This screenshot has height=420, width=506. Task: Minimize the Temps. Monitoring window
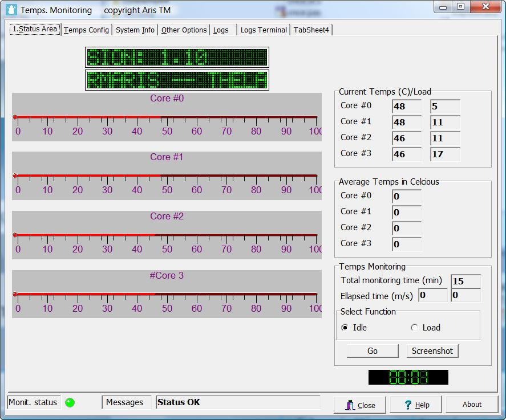tap(443, 7)
